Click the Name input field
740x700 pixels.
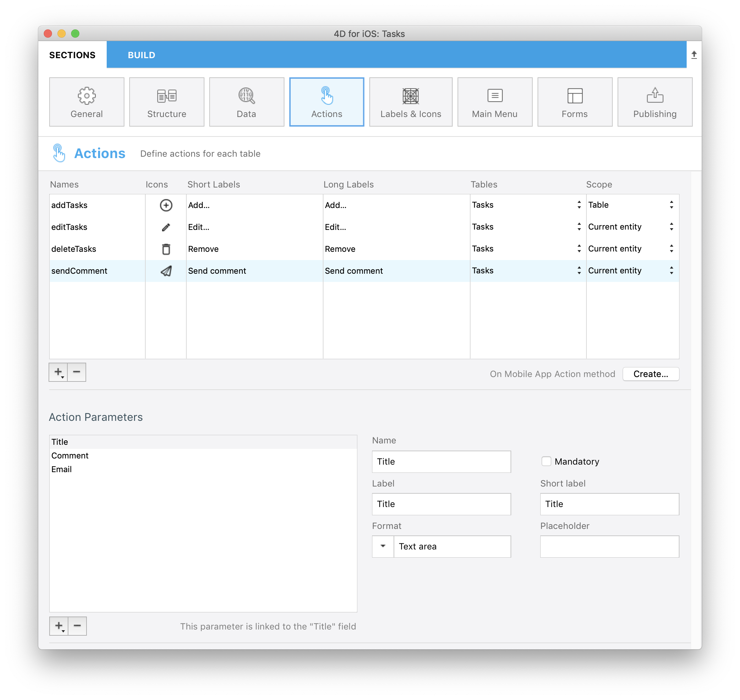(441, 462)
